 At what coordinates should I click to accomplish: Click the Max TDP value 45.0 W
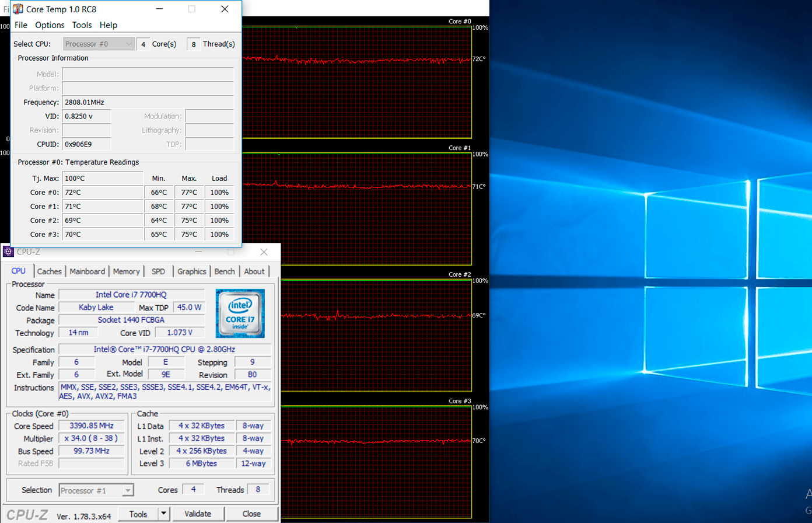[x=188, y=307]
